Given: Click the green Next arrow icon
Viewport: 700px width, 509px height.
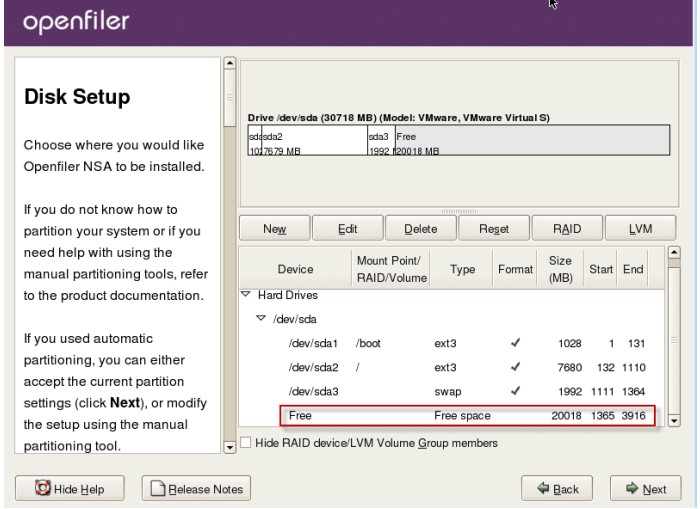Looking at the screenshot, I should [x=632, y=488].
